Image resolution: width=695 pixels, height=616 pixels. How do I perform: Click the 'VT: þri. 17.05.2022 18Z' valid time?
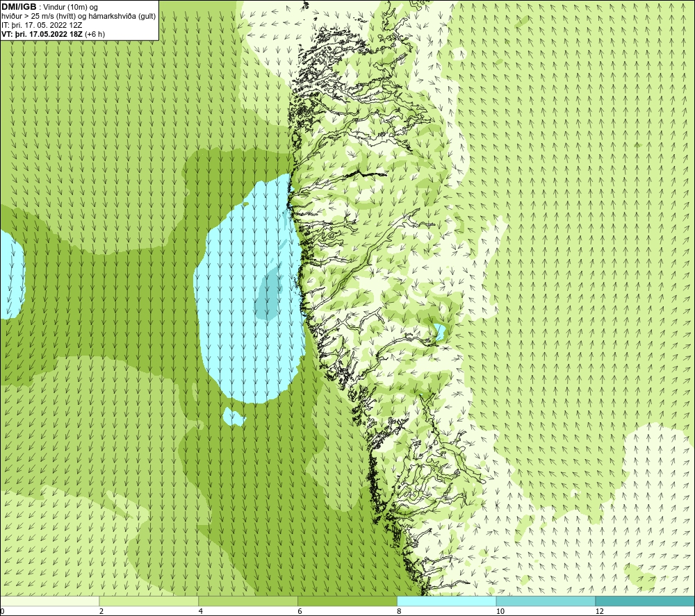(x=42, y=34)
